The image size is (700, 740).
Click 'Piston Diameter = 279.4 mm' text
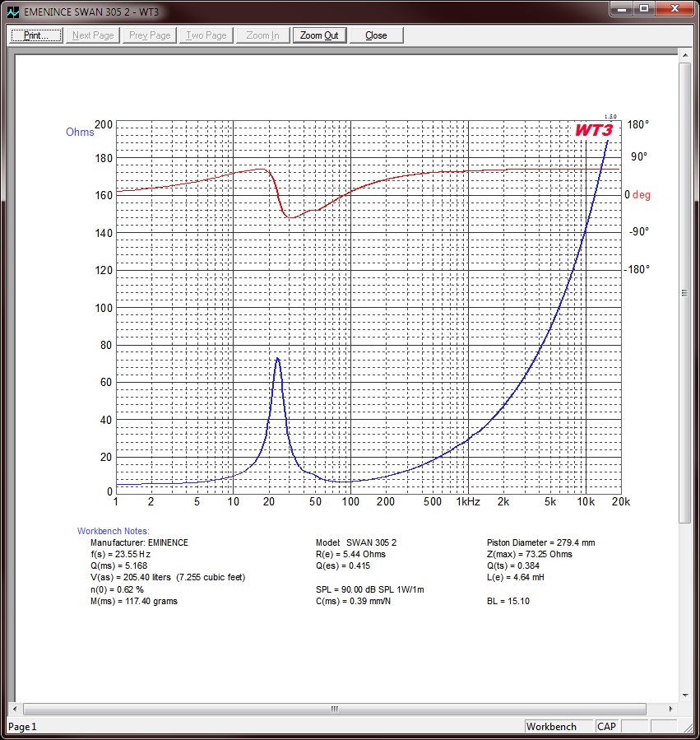[x=541, y=542]
